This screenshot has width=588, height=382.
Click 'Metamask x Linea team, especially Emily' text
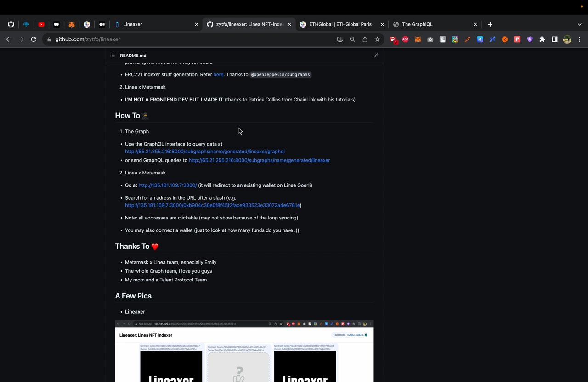(171, 262)
